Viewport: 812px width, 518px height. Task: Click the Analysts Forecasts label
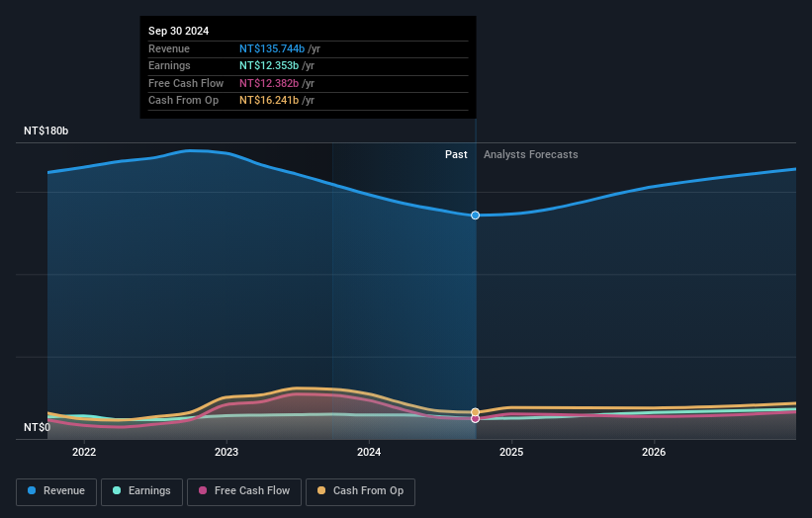pyautogui.click(x=531, y=155)
